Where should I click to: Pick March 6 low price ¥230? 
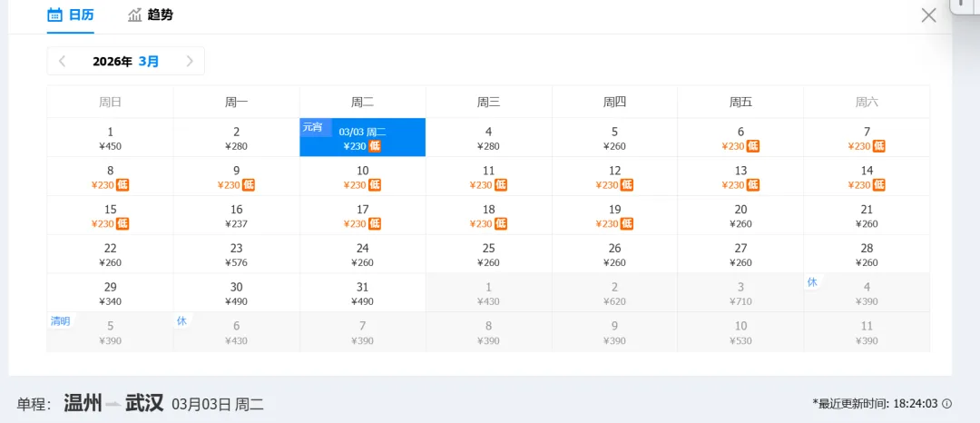(x=740, y=138)
